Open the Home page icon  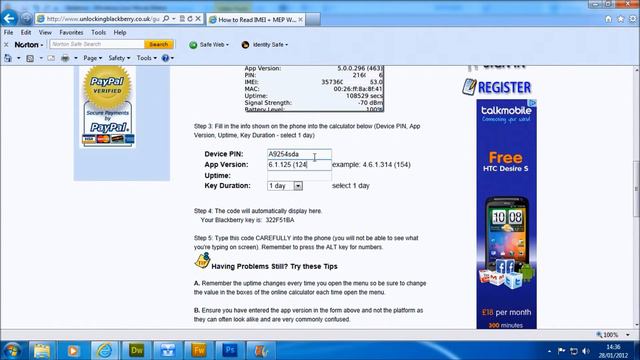point(608,19)
